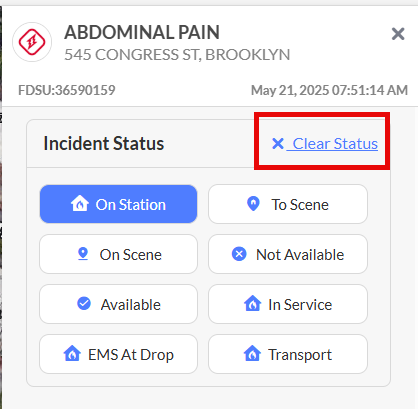The height and width of the screenshot is (409, 418).
Task: Choose the Transport status button
Action: tap(288, 354)
